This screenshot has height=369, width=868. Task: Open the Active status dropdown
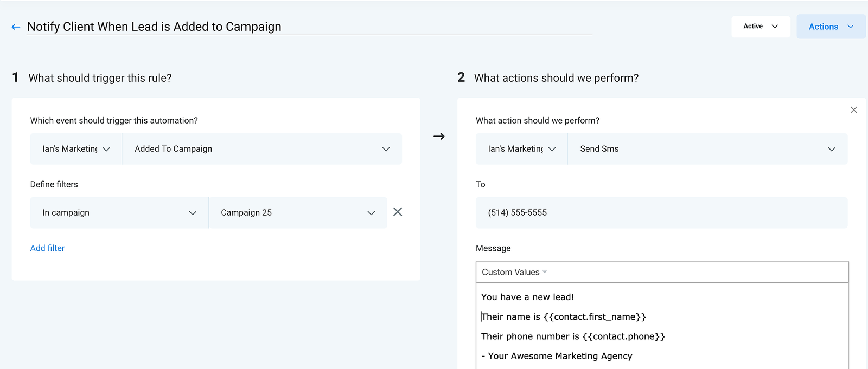[x=761, y=27]
